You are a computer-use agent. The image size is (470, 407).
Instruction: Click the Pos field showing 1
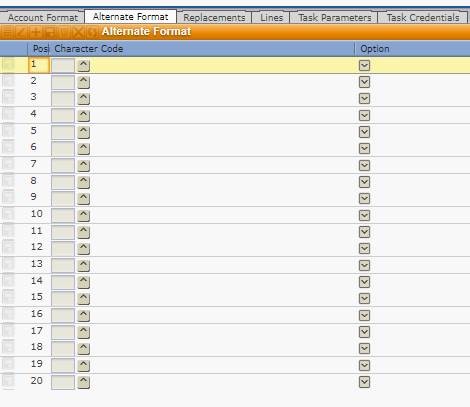[x=39, y=65]
